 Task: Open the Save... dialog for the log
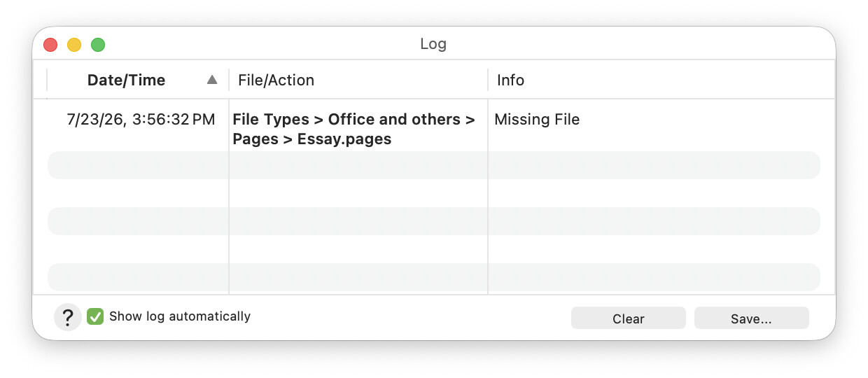click(x=751, y=318)
